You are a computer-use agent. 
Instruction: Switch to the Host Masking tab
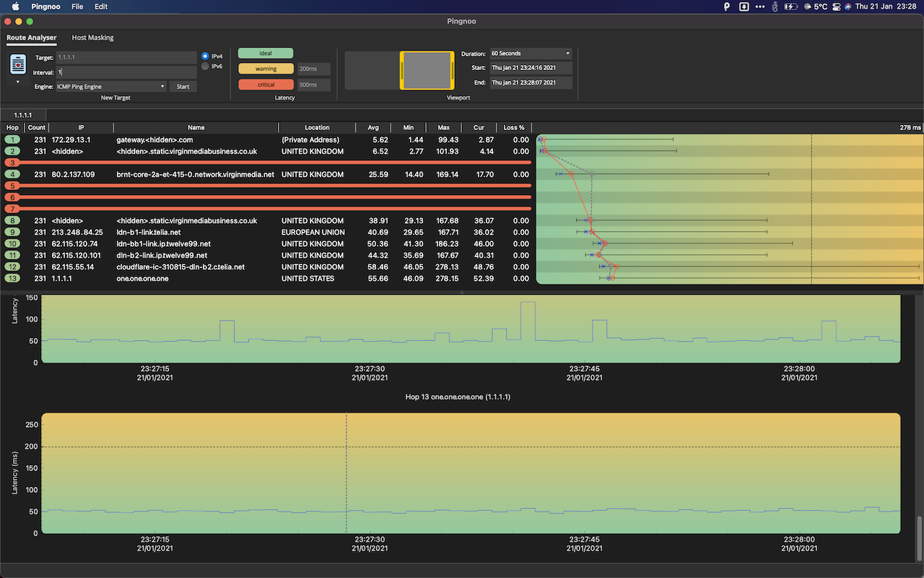[92, 38]
